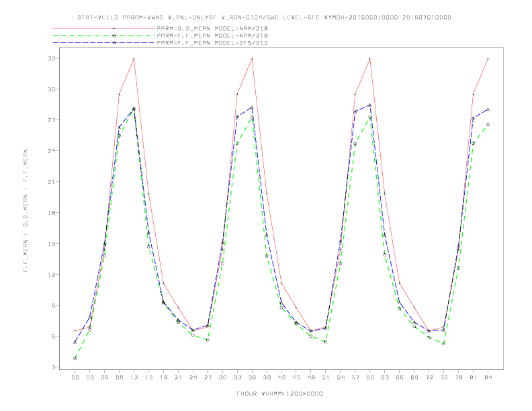The width and height of the screenshot is (532, 411).
Task: Click y-axis tick label 30
Action: point(52,89)
